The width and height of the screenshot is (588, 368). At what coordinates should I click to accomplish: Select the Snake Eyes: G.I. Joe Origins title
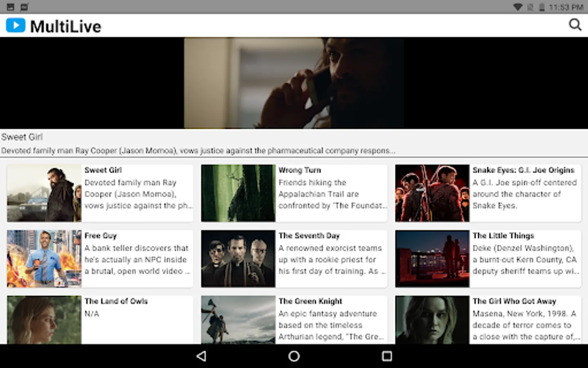[523, 170]
